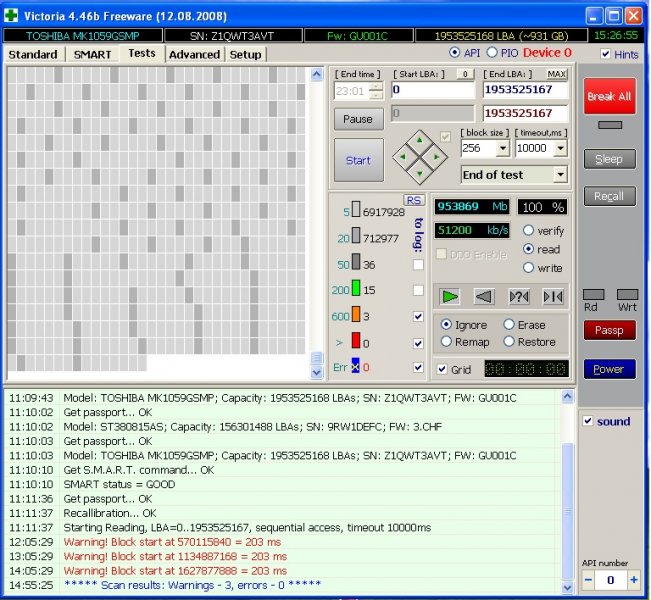Open the End of test dropdown
The width and height of the screenshot is (651, 600).
pyautogui.click(x=559, y=174)
